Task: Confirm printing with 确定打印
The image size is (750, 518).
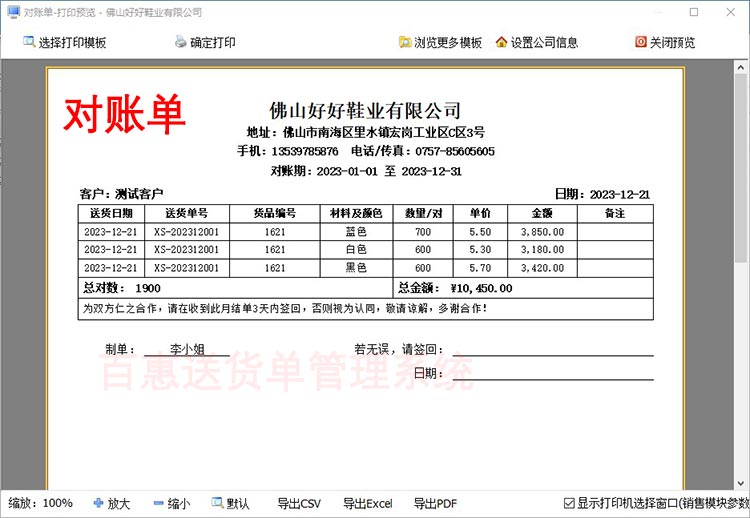Action: (205, 42)
